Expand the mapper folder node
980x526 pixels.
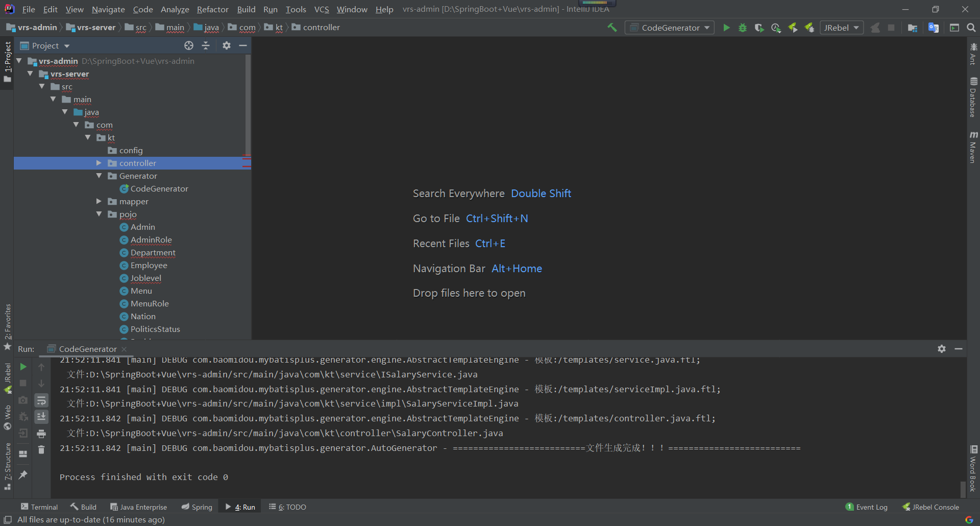[x=99, y=201]
